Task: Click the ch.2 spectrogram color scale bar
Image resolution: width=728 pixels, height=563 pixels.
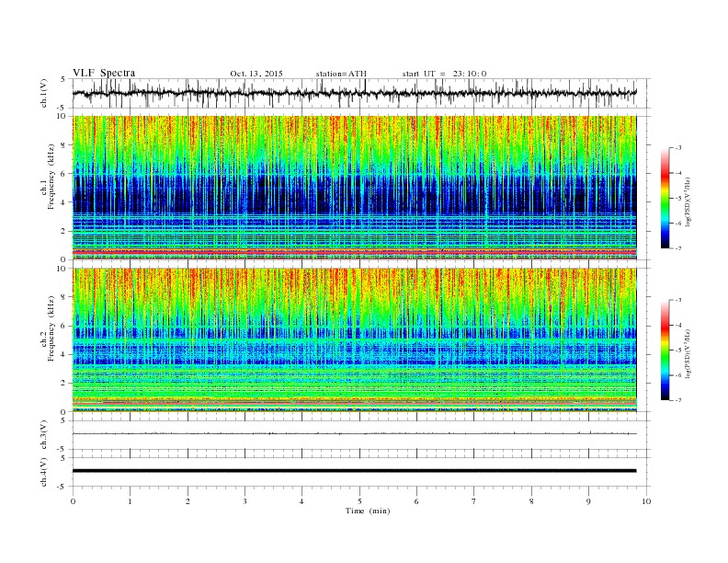Action: [665, 350]
